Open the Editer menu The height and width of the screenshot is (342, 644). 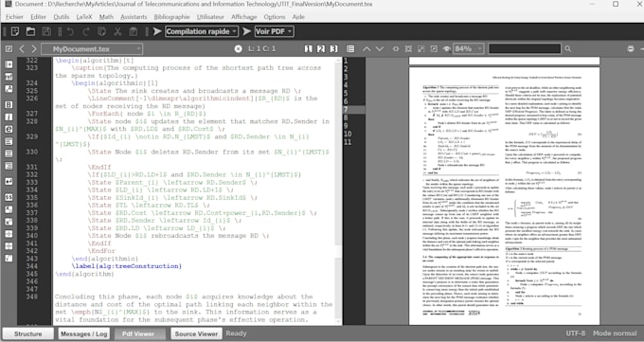(38, 17)
